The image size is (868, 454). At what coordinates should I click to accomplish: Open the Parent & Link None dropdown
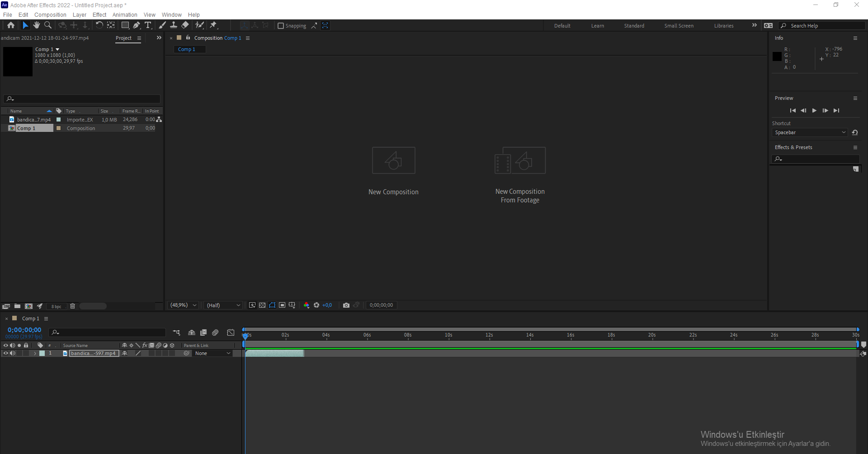212,353
